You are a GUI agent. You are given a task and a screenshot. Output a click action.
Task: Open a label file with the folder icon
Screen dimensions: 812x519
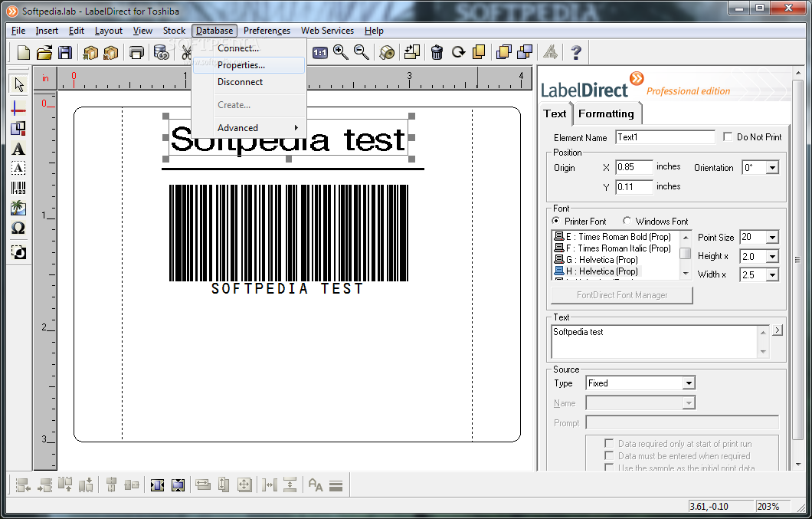point(44,52)
